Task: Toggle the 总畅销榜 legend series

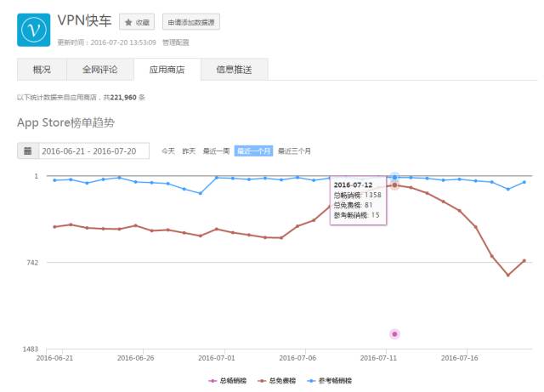Action: coord(227,381)
